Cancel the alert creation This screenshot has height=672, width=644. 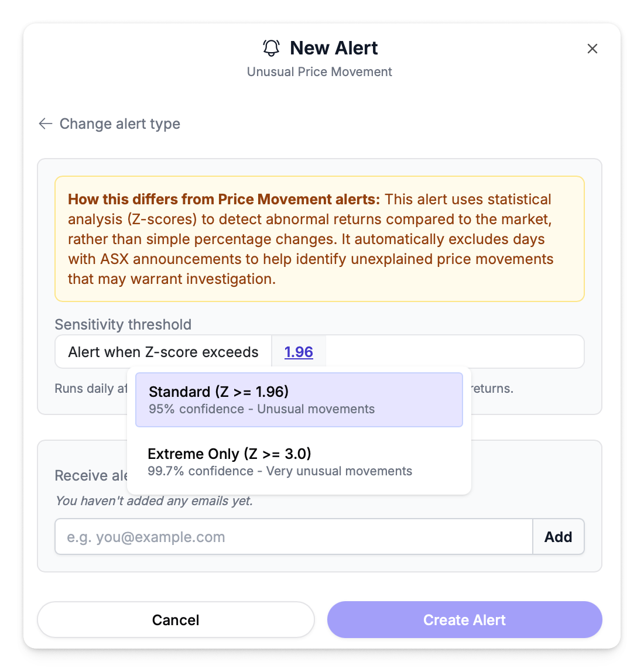176,620
